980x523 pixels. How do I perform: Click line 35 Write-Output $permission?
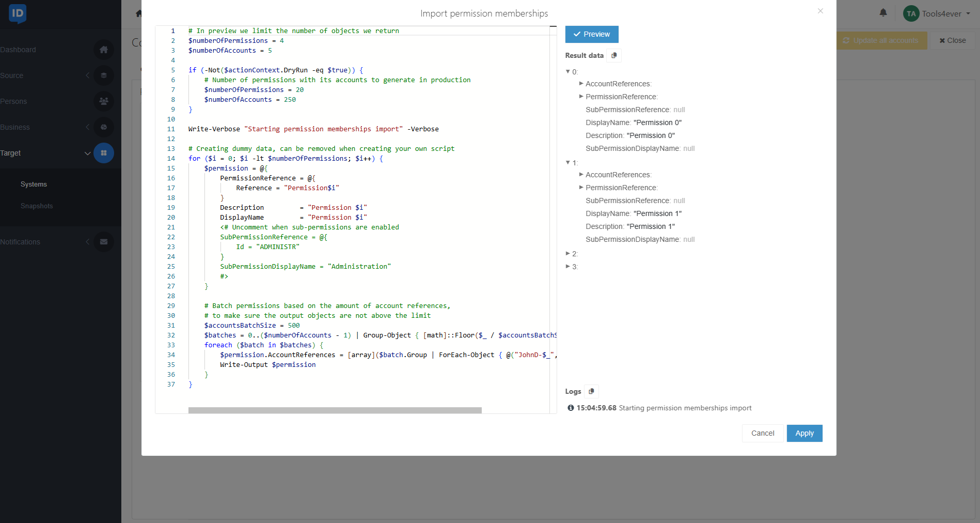268,365
